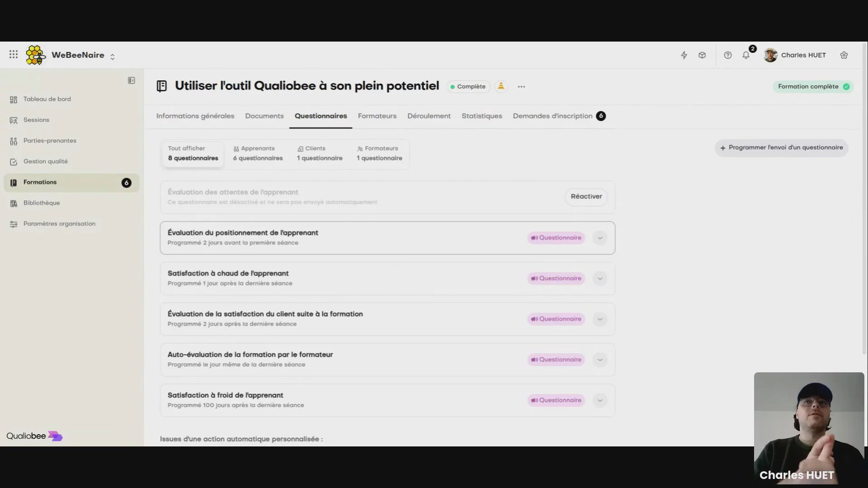Expand Évaluation du positionnement de l'apprenant row
The width and height of the screenshot is (868, 488).
click(x=600, y=238)
